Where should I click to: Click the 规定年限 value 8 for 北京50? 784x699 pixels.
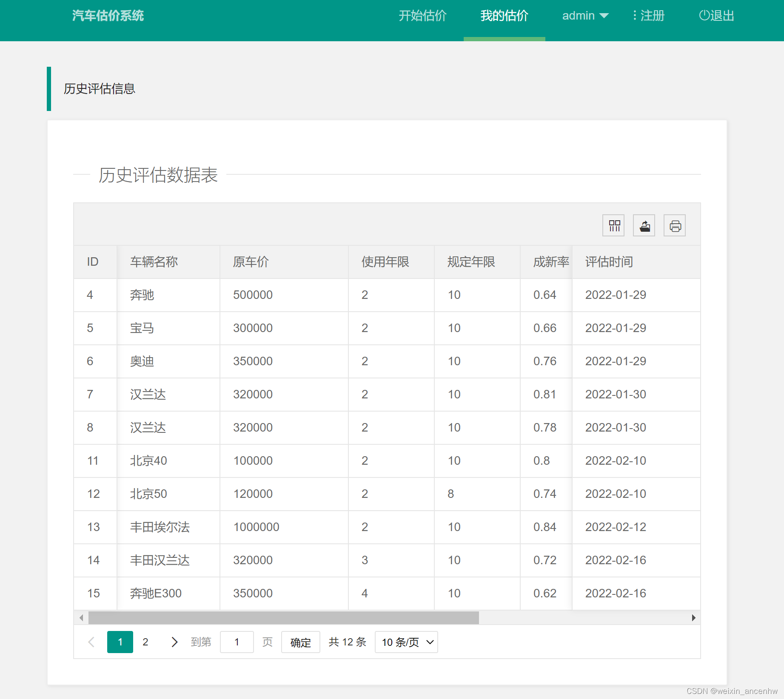(477, 494)
